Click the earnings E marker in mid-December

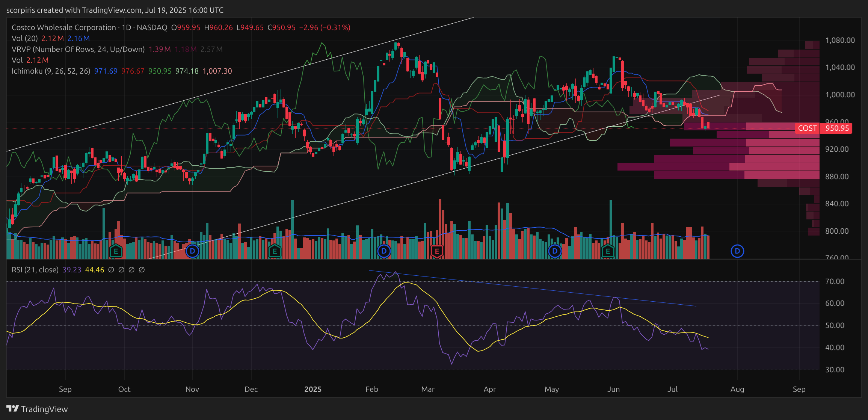pyautogui.click(x=275, y=251)
